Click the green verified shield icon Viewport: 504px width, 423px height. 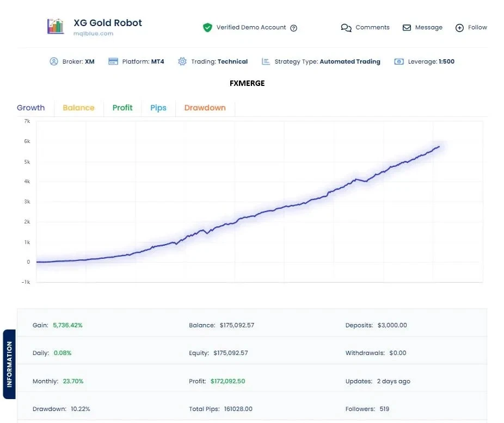207,27
